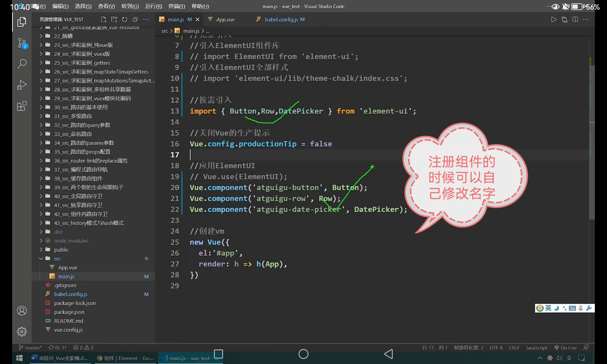Open babel.config.js in file tree
Viewport: 607px width, 364px height.
(x=71, y=294)
